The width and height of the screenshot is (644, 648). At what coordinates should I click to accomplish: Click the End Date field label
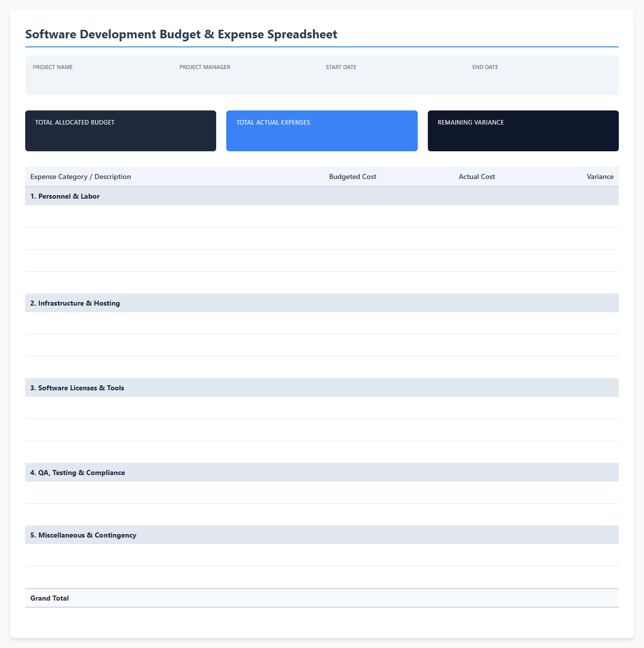[485, 67]
